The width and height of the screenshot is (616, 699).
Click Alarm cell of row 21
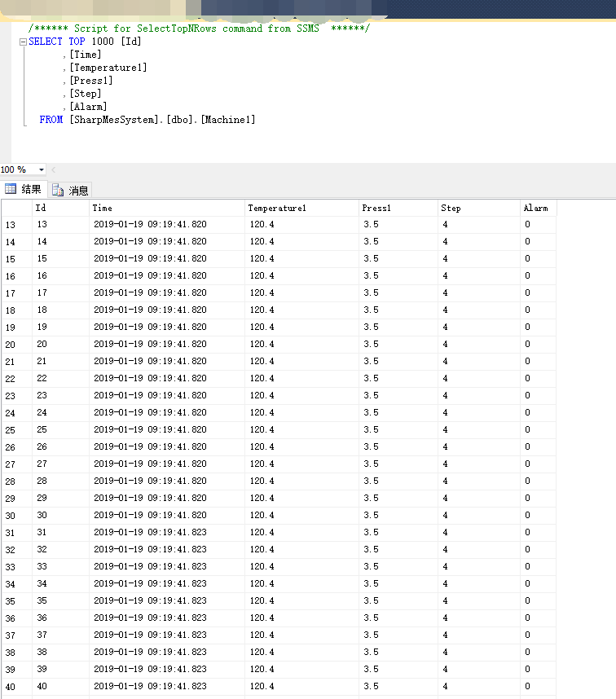(x=538, y=362)
